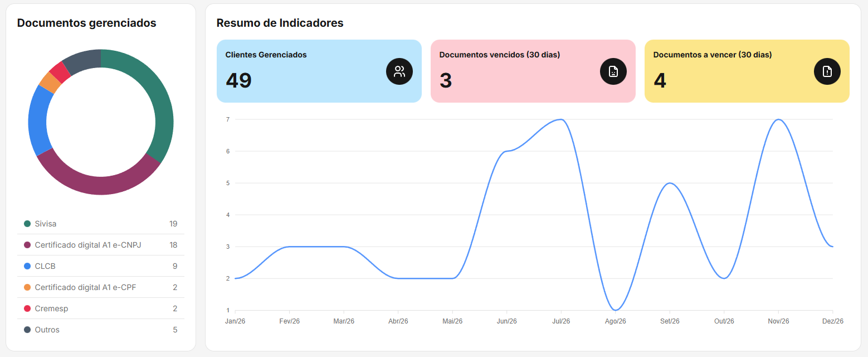The height and width of the screenshot is (357, 868).
Task: Click the blue CLCB segment of donut chart
Action: click(x=38, y=122)
